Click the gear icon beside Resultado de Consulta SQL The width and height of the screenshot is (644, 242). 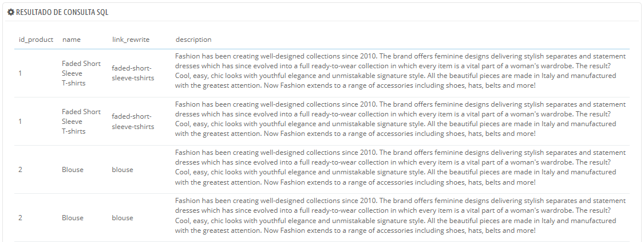pyautogui.click(x=11, y=12)
